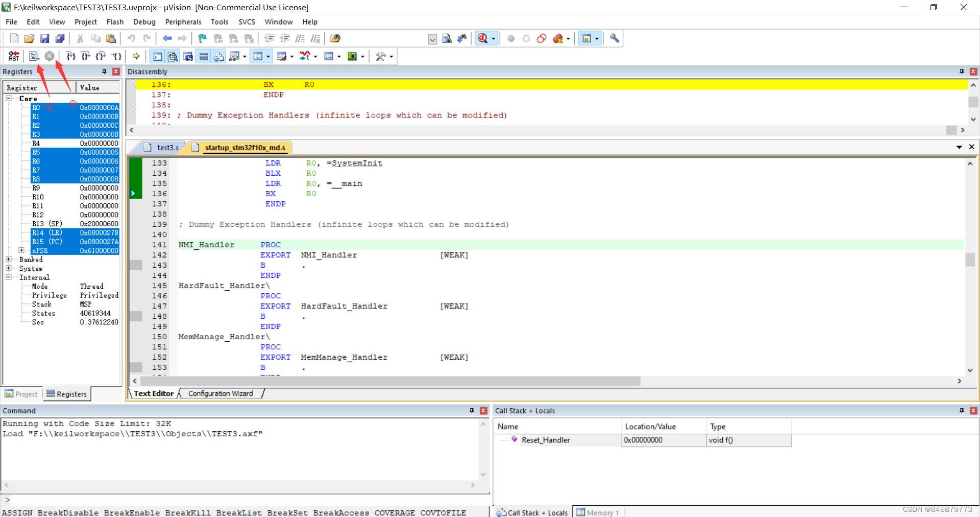Click the editor horizontal scrollbar thumb
The width and height of the screenshot is (980, 517).
[x=390, y=381]
